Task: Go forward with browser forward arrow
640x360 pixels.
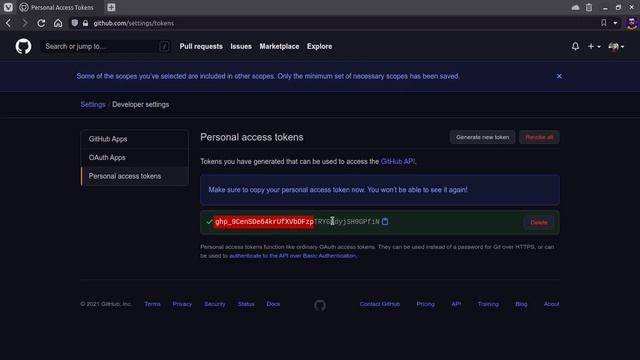Action: pyautogui.click(x=24, y=23)
